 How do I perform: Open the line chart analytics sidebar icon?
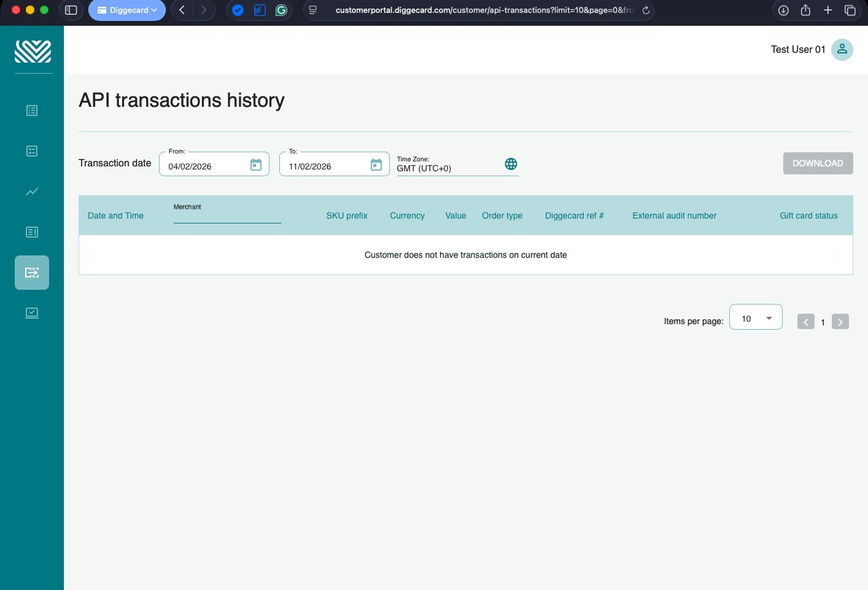tap(32, 192)
